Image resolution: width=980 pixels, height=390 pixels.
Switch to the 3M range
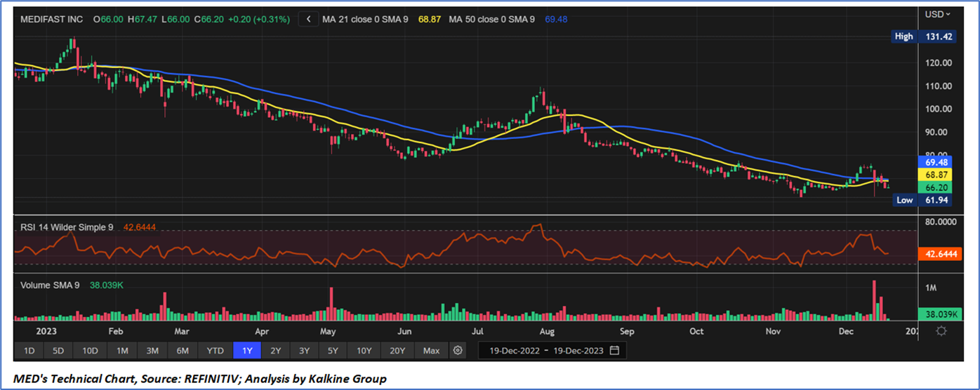152,350
